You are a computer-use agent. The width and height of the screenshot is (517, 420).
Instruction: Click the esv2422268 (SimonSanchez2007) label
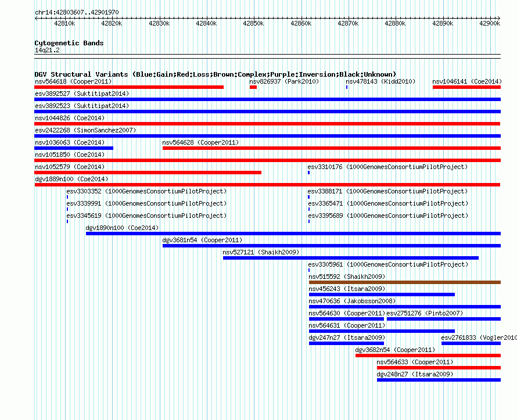pos(85,130)
